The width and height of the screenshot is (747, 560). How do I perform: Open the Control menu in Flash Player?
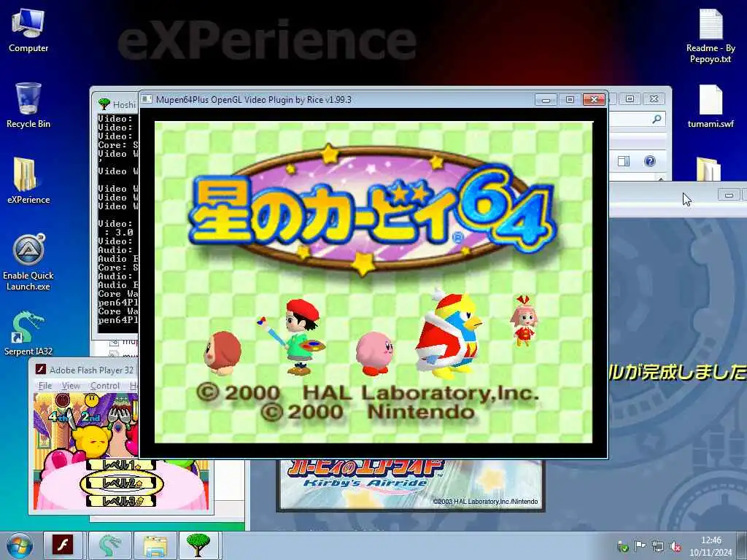pos(105,386)
